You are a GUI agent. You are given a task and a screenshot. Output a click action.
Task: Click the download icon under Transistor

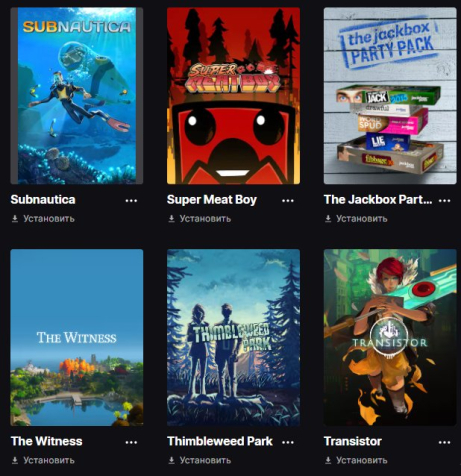328,460
